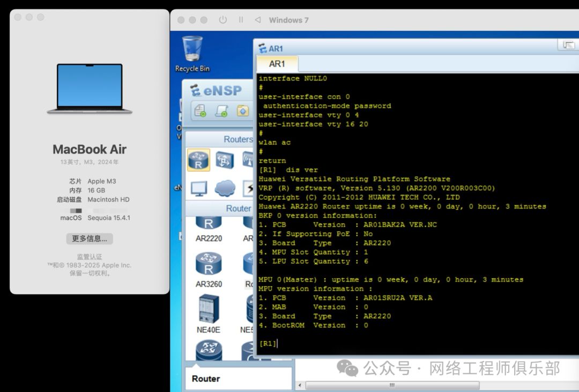579x392 pixels.
Task: Click the Routers panel header in eNSP
Action: tap(219, 139)
